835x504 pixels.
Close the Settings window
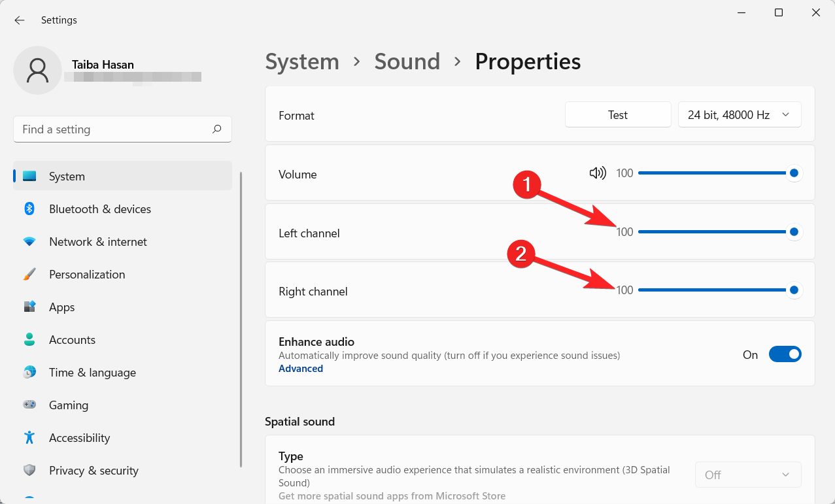[x=815, y=12]
